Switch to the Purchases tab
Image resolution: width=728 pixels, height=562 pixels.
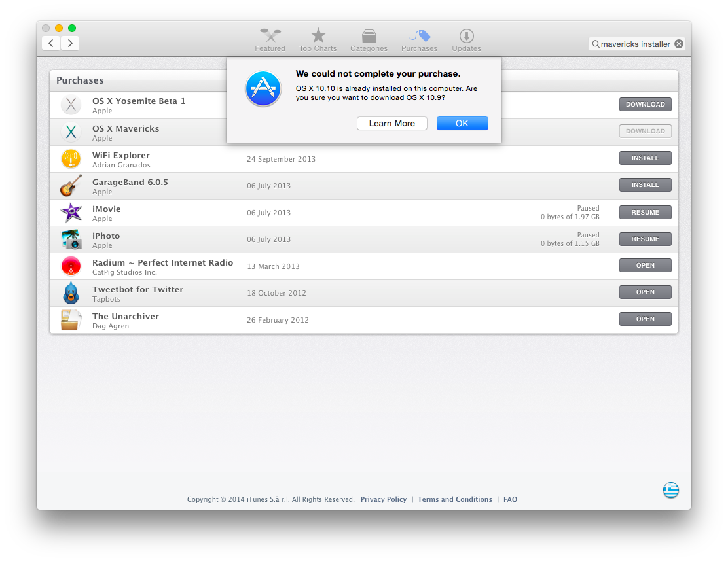click(x=419, y=40)
